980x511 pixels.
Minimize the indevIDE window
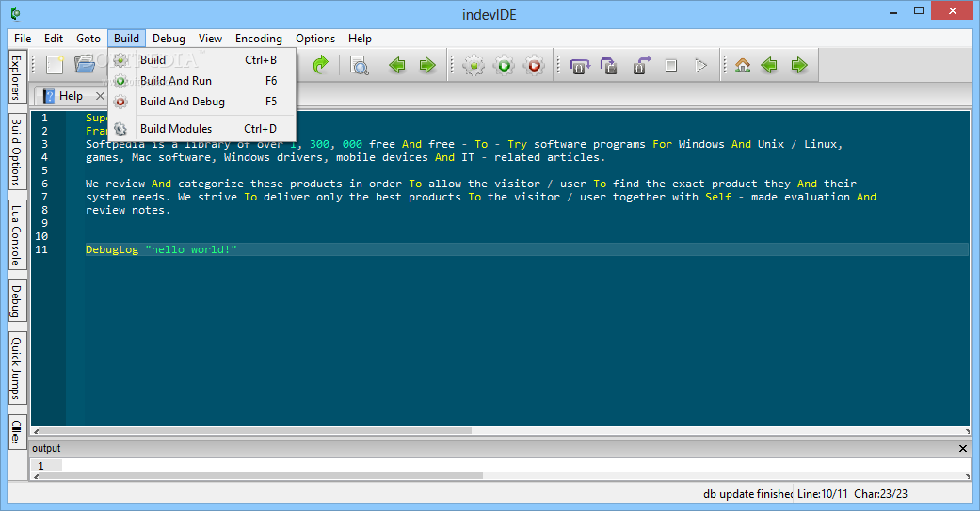pyautogui.click(x=893, y=11)
